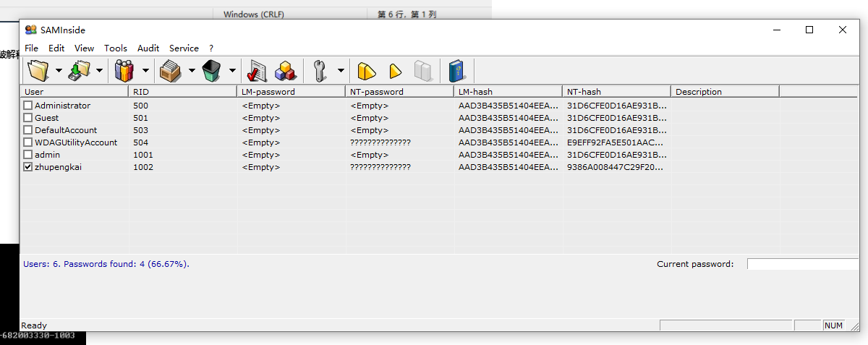Image resolution: width=868 pixels, height=345 pixels.
Task: Select the Administrator user name
Action: [62, 106]
